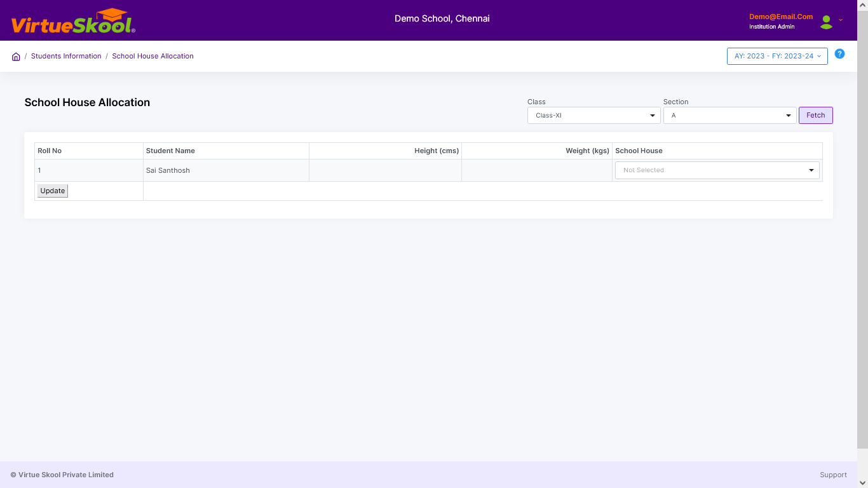Open the AY: 2023 - FY: 2023-24 dropdown
The width and height of the screenshot is (868, 488).
(x=777, y=56)
